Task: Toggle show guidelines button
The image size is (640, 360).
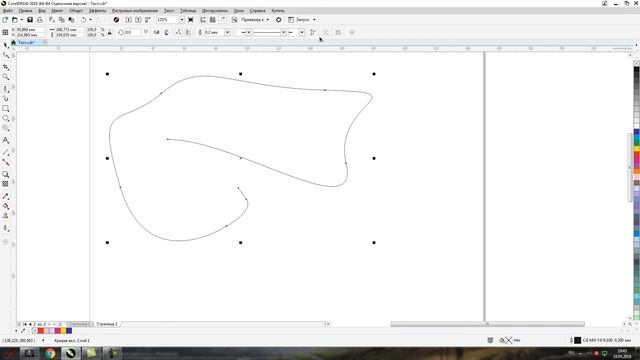Action: pos(223,20)
